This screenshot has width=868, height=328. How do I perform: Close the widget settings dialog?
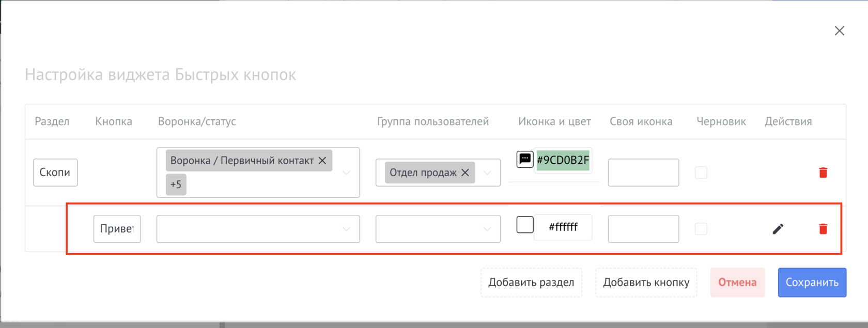840,31
